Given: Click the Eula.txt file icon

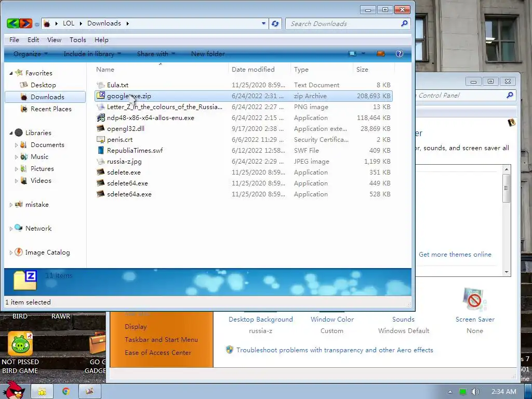Looking at the screenshot, I should point(101,85).
